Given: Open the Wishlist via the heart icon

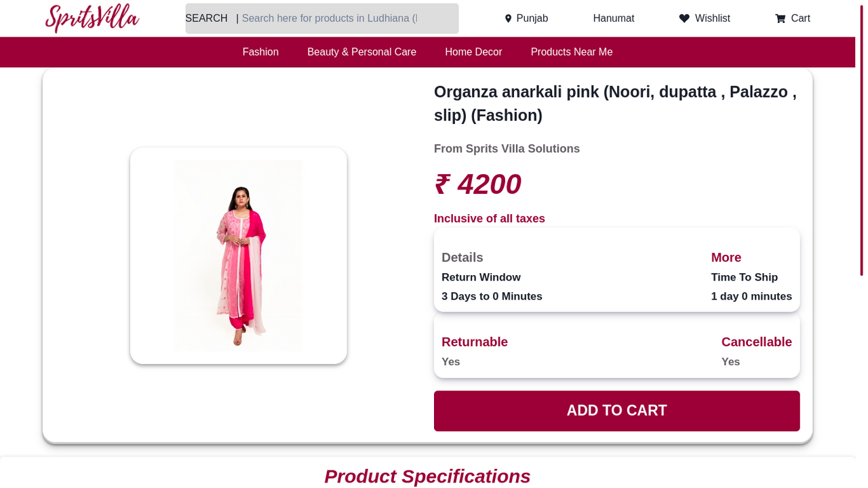Looking at the screenshot, I should (x=683, y=18).
